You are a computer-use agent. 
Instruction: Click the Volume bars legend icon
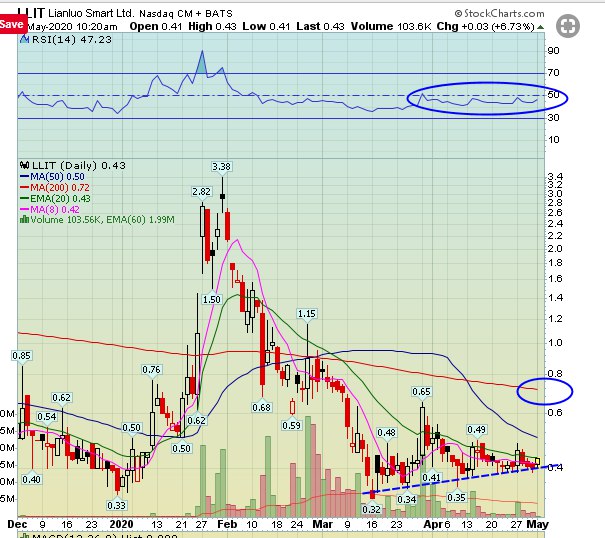[24, 220]
